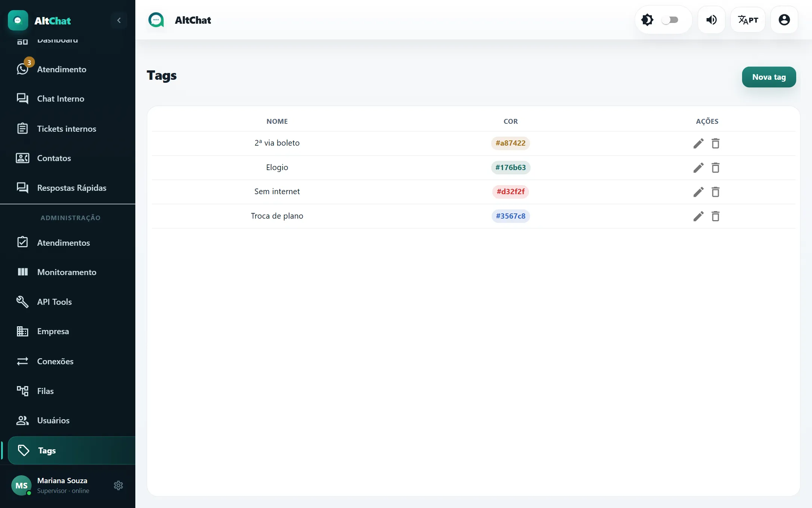Go to Usuários
Image resolution: width=812 pixels, height=508 pixels.
pyautogui.click(x=68, y=420)
